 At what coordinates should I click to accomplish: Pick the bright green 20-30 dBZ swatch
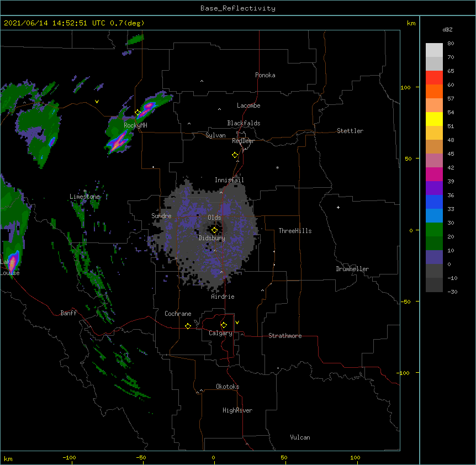(x=434, y=230)
